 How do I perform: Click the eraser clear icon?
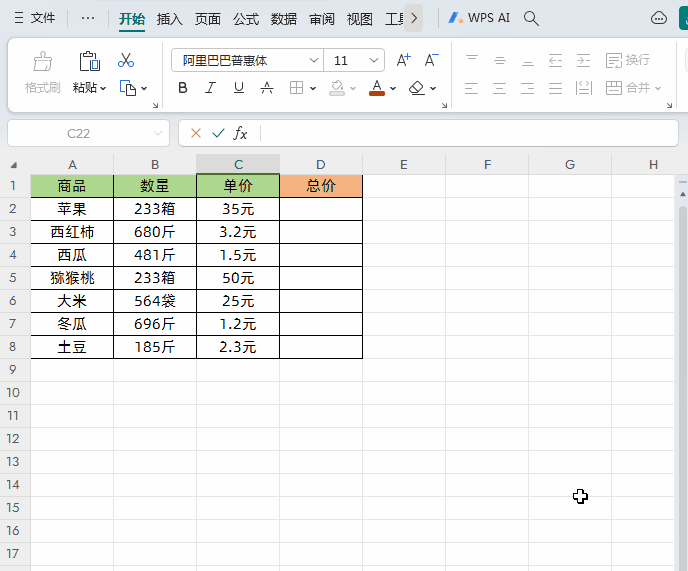(416, 88)
